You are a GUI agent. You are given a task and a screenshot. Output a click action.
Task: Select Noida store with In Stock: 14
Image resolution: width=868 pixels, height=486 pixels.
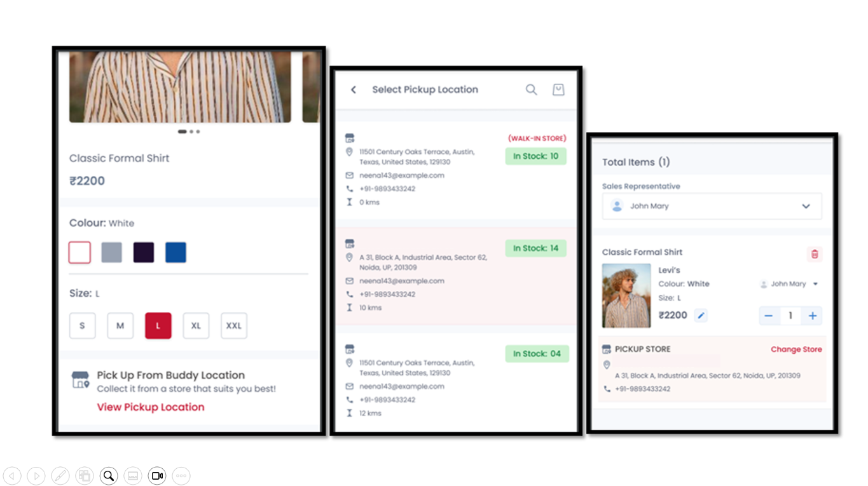(456, 276)
